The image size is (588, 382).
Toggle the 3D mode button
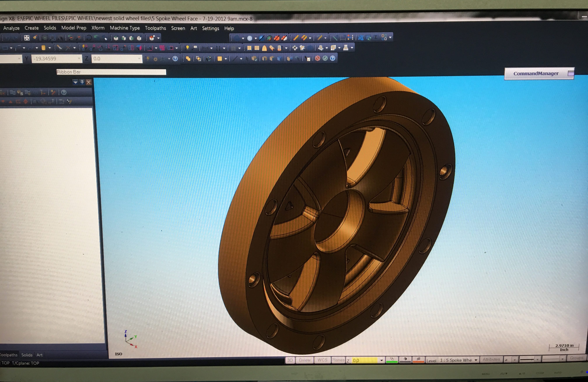[x=290, y=360]
